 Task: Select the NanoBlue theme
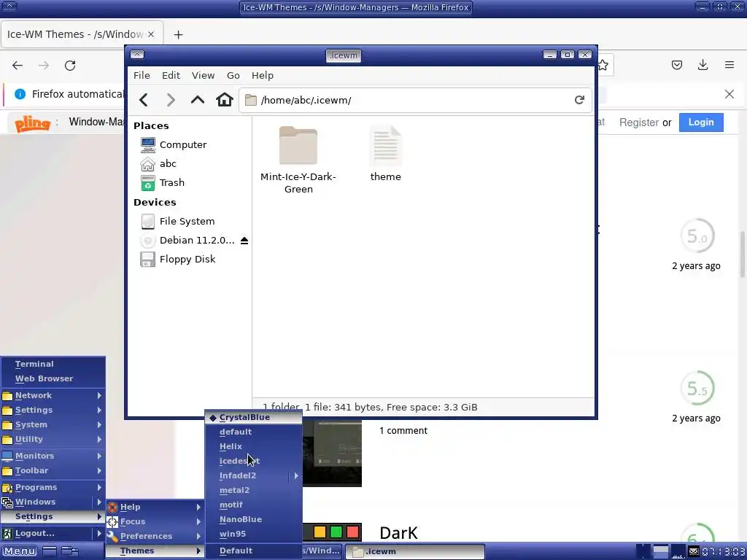point(253,519)
